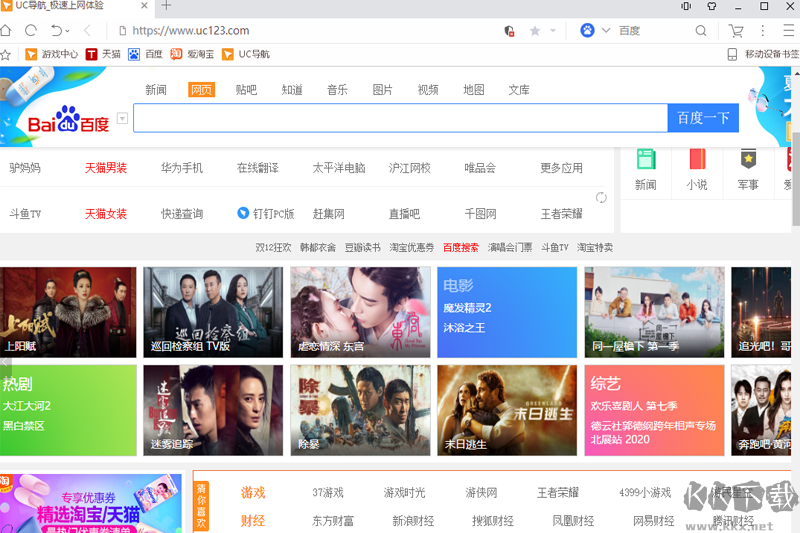Open the 除暴 movie thumbnail
This screenshot has height=533, width=800.
360,410
